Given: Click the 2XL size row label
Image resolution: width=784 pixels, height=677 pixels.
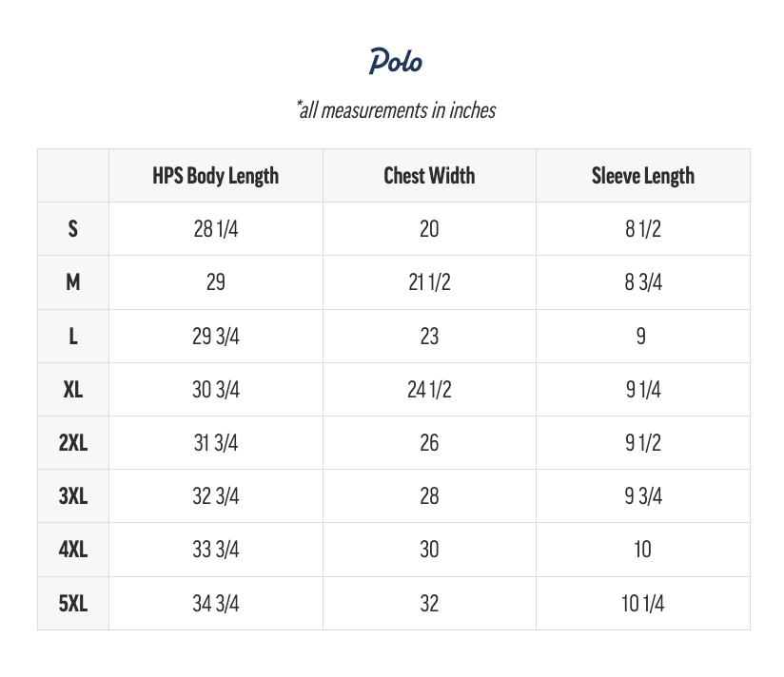Looking at the screenshot, I should coord(73,442).
